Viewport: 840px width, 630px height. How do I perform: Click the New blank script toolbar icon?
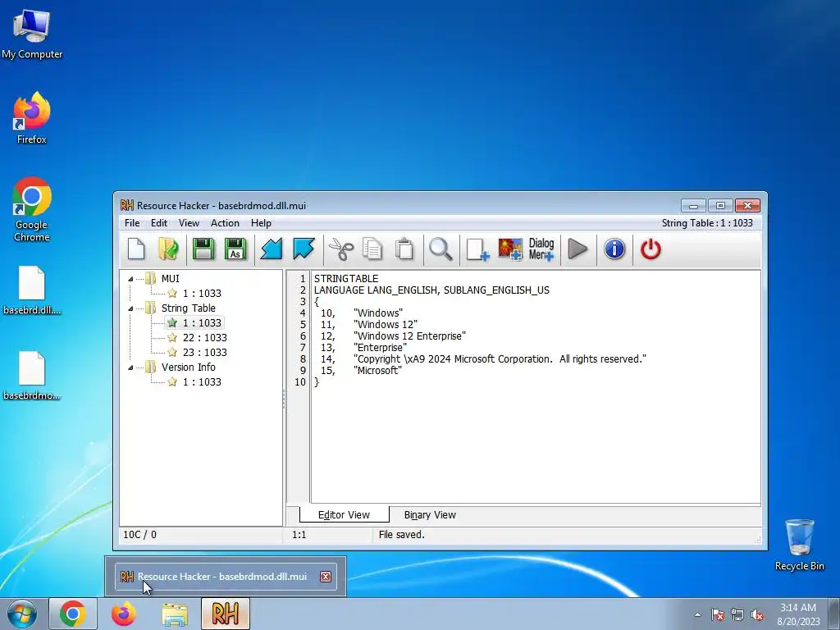136,249
